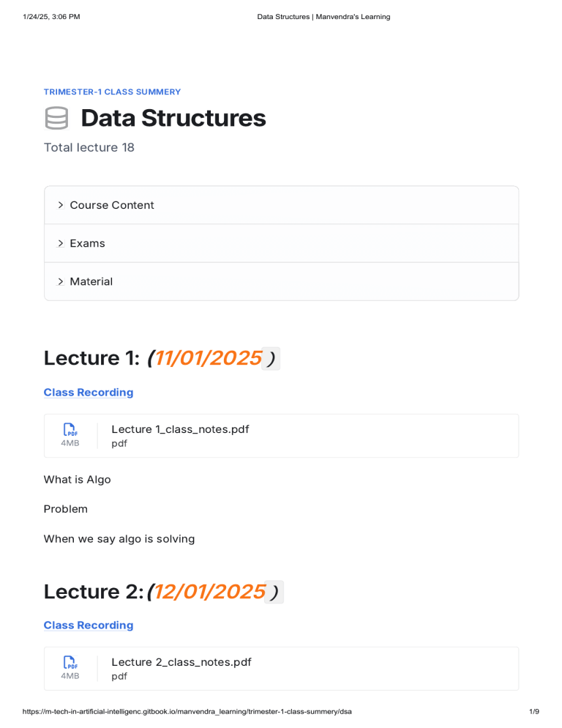The image size is (562, 728).
Task: Click the database icon next to Data Structures
Action: [56, 118]
